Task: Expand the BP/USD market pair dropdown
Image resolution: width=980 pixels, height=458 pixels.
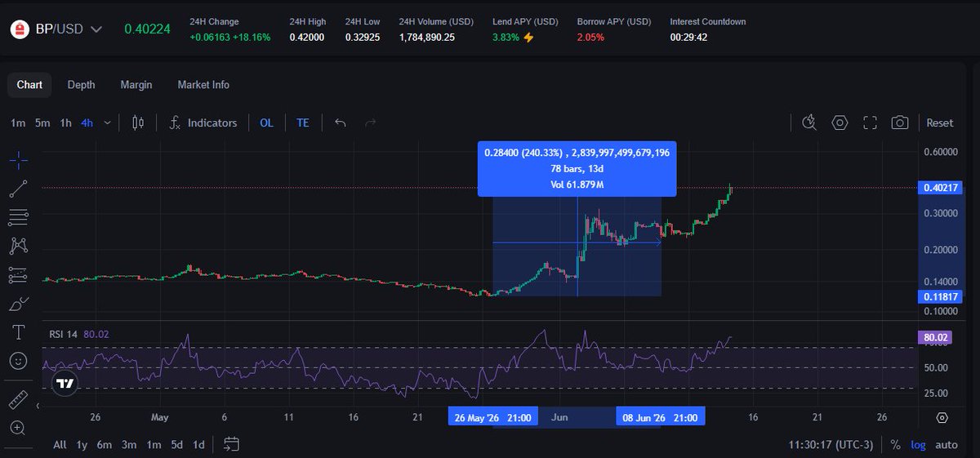Action: 96,29
